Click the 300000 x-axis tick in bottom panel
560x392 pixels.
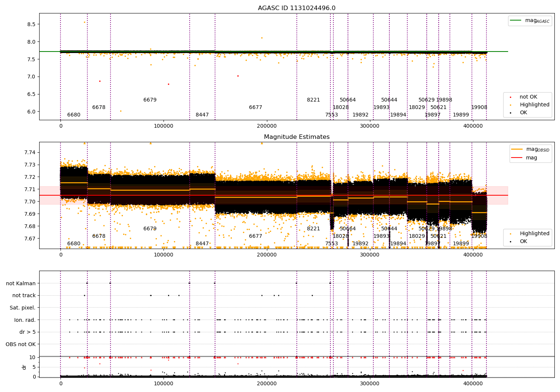coord(370,383)
